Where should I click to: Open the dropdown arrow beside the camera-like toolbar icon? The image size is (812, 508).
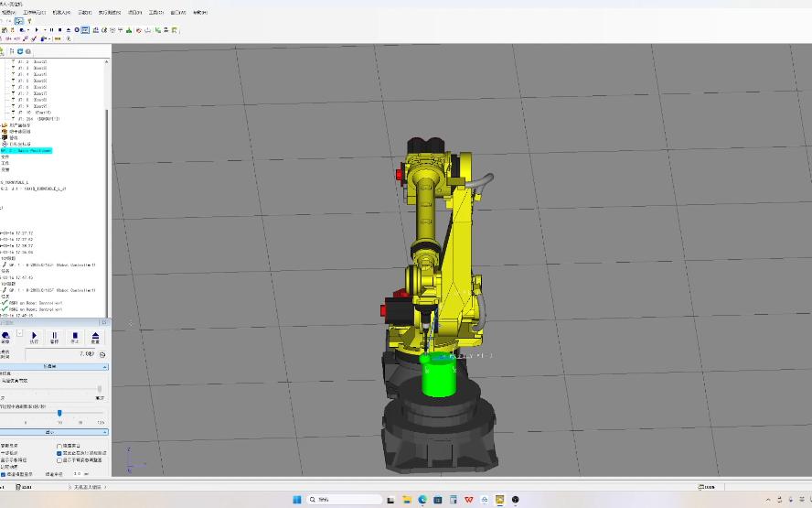coord(28,30)
